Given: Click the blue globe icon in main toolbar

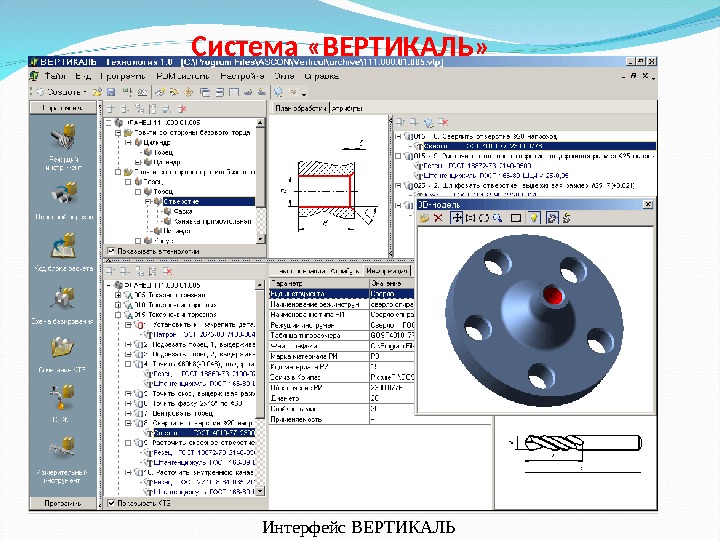Looking at the screenshot, I should pyautogui.click(x=279, y=92).
